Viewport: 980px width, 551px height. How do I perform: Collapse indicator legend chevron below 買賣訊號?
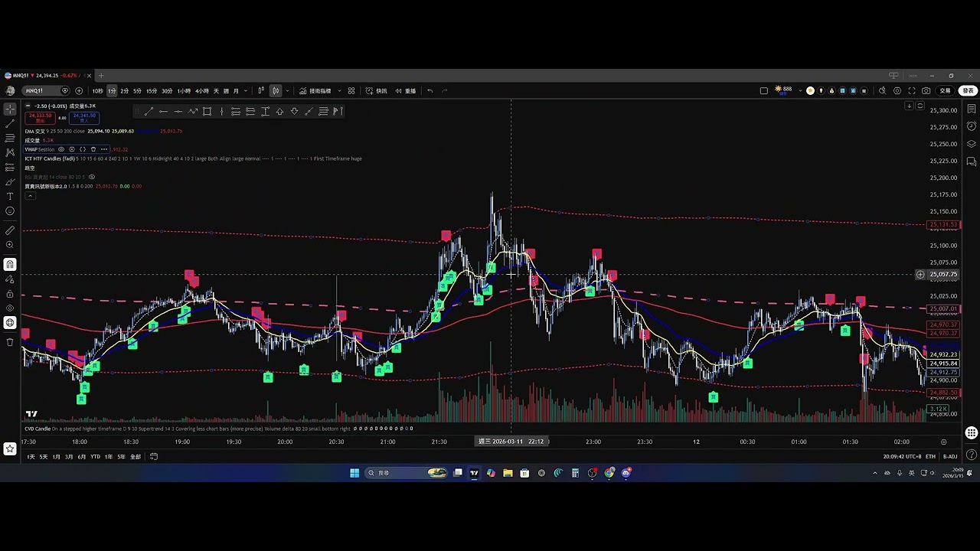(x=30, y=196)
